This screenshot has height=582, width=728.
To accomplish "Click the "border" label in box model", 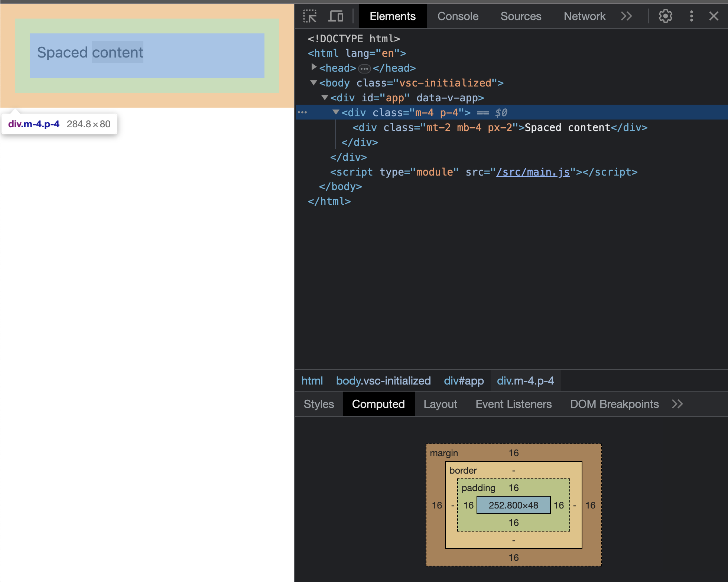I will point(463,470).
